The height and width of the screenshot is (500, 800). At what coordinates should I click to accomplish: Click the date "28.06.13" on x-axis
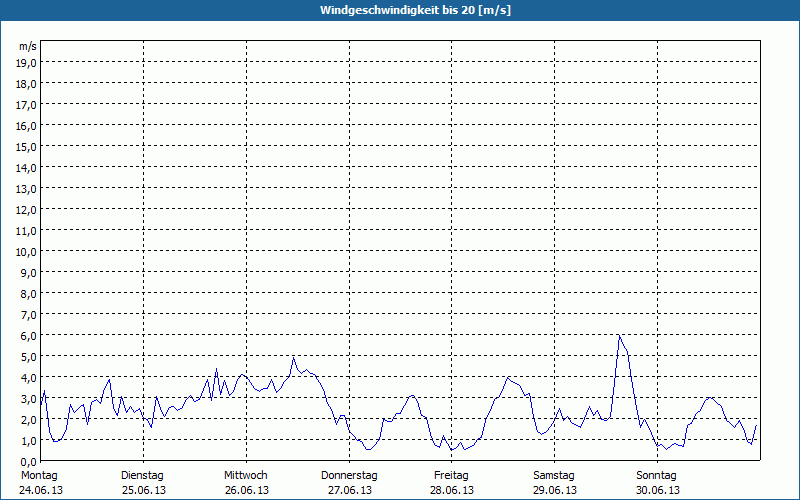click(x=452, y=490)
